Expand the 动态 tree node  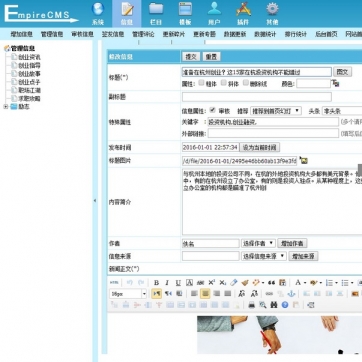[6, 107]
